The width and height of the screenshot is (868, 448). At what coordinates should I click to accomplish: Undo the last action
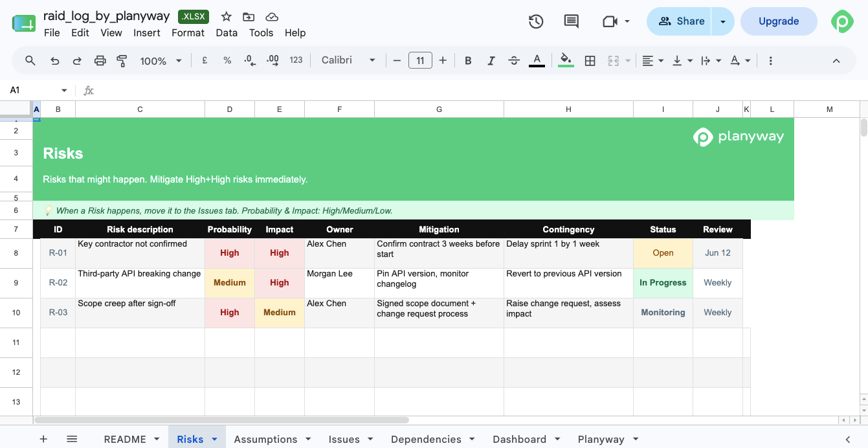[x=55, y=60]
